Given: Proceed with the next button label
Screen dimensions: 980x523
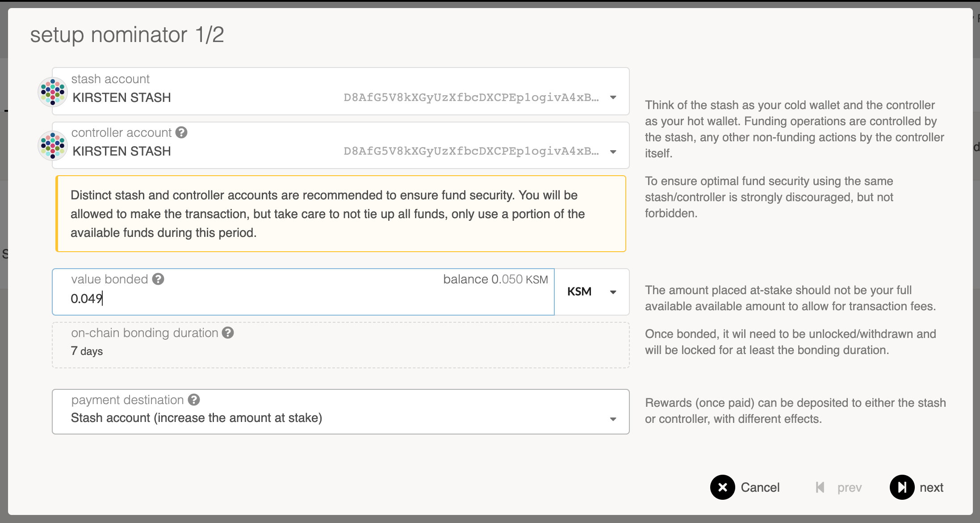Looking at the screenshot, I should tap(931, 487).
